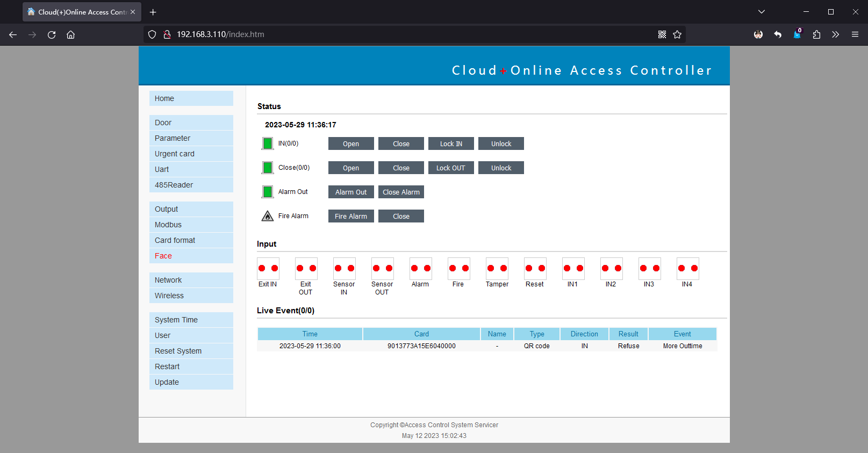Click the Tamper input status indicator
Viewport: 868px width, 453px height.
point(497,269)
